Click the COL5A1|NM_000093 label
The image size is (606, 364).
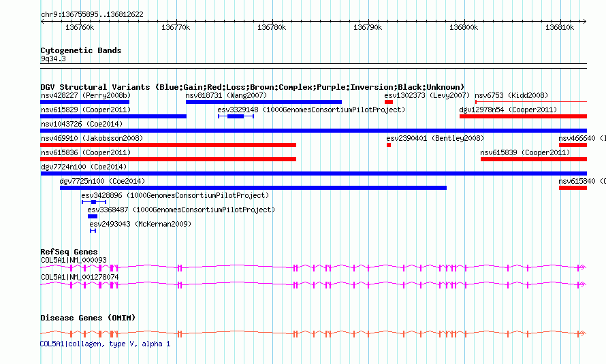pos(74,260)
